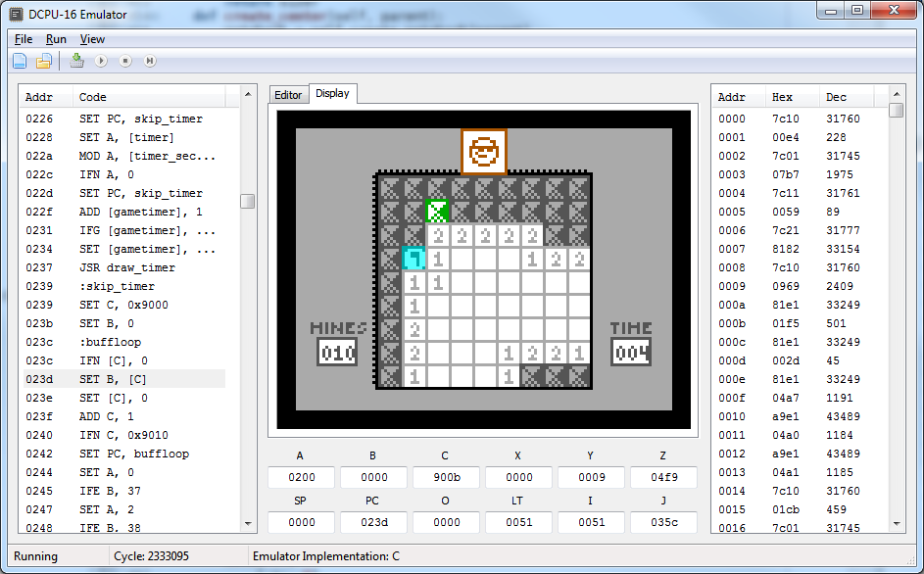Image resolution: width=924 pixels, height=574 pixels.
Task: Click the cyan flagged tile in minefield
Action: 413,259
